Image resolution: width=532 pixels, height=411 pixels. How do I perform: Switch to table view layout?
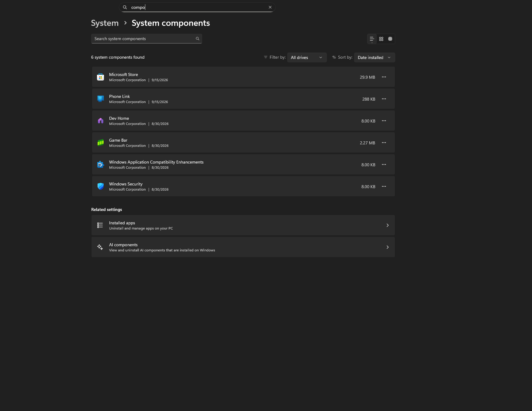(x=390, y=39)
